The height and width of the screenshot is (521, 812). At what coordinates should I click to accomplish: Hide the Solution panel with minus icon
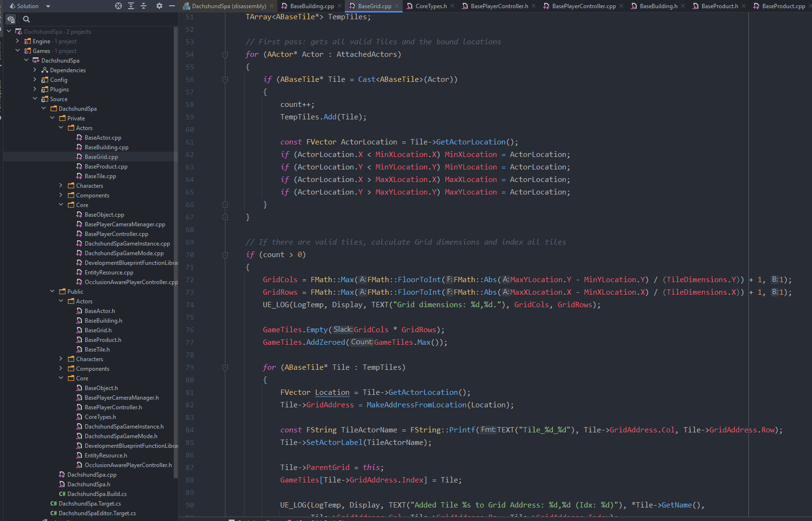pyautogui.click(x=172, y=6)
